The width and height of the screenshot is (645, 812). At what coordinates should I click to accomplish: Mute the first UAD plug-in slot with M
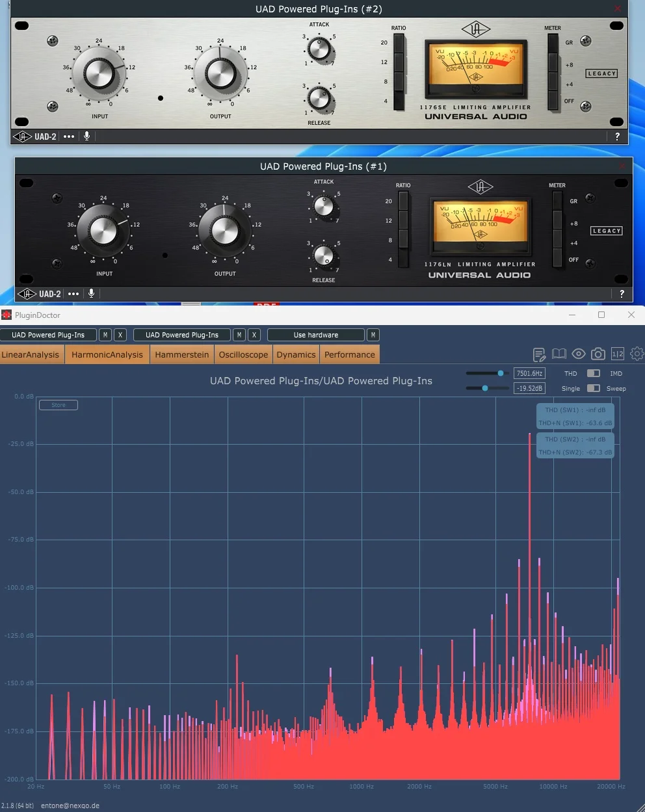click(x=105, y=335)
